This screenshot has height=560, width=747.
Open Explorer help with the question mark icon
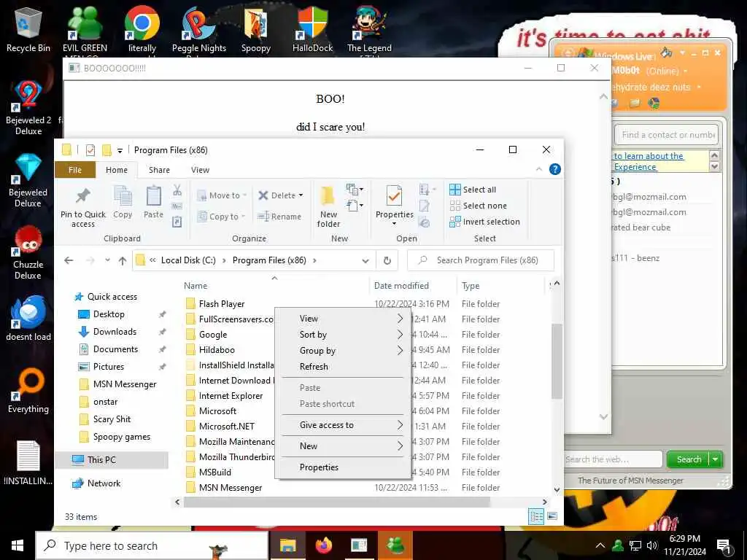tap(555, 169)
